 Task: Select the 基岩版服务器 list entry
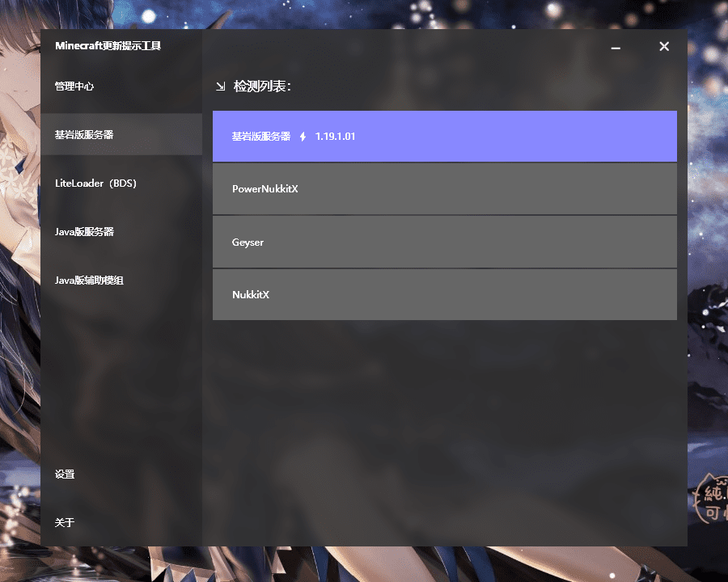coord(445,137)
